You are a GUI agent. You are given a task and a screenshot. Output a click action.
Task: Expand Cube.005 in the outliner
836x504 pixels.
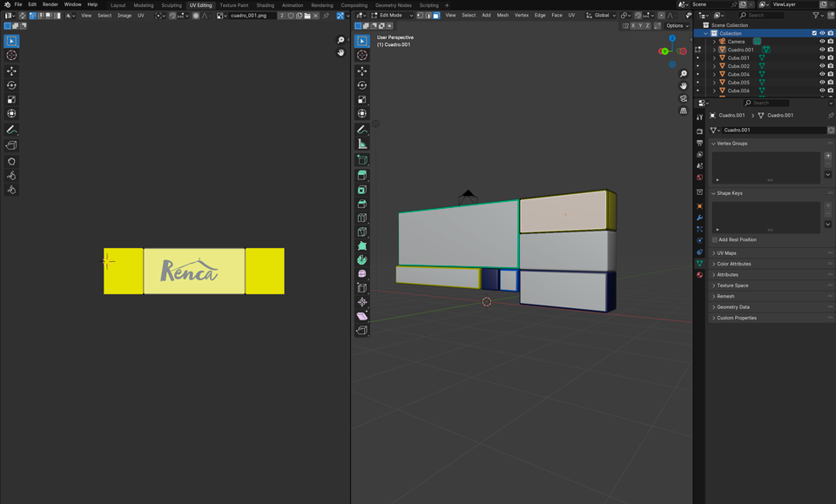(714, 83)
